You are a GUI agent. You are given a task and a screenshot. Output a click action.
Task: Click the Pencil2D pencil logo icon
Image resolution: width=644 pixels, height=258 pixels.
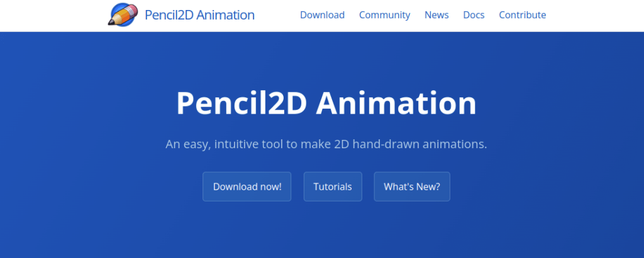click(123, 15)
